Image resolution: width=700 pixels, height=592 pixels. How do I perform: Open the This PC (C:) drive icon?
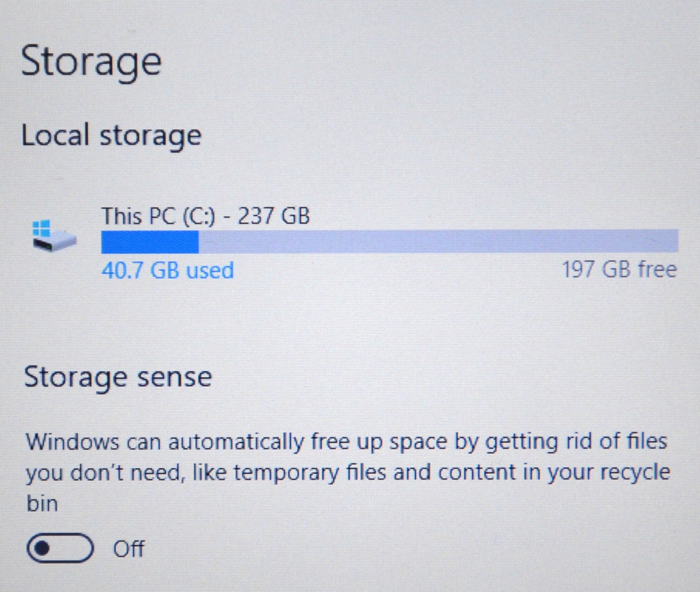54,236
